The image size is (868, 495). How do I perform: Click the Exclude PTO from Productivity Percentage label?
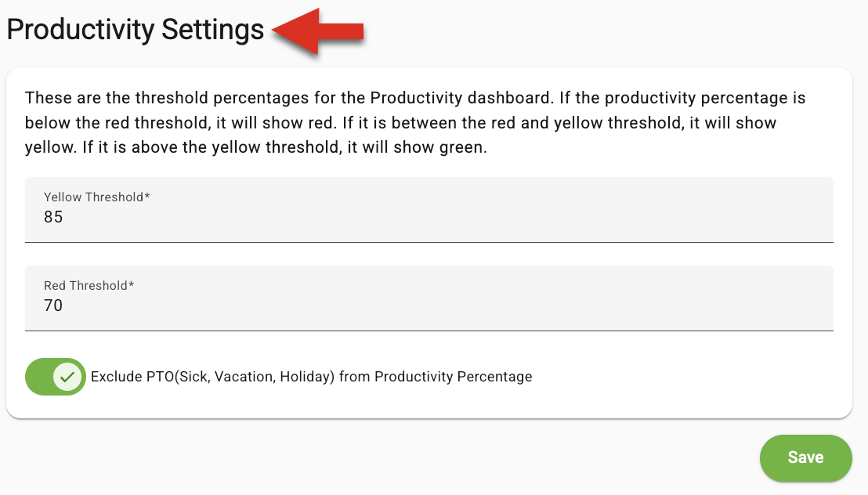tap(312, 377)
